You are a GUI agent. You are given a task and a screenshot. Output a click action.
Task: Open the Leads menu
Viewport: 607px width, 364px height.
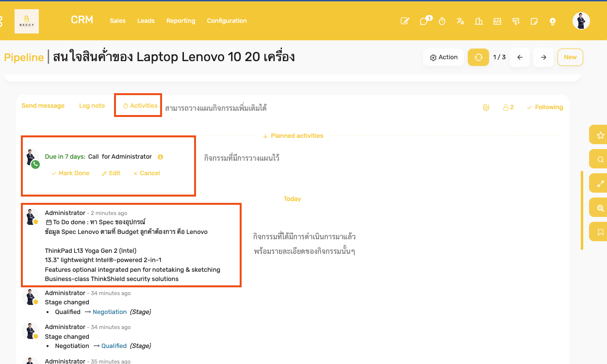click(146, 21)
